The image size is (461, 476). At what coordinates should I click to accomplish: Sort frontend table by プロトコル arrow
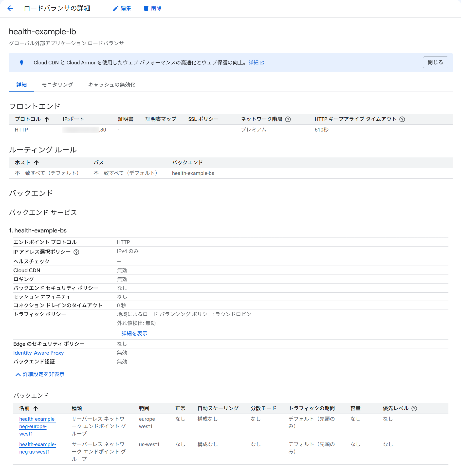coord(47,119)
